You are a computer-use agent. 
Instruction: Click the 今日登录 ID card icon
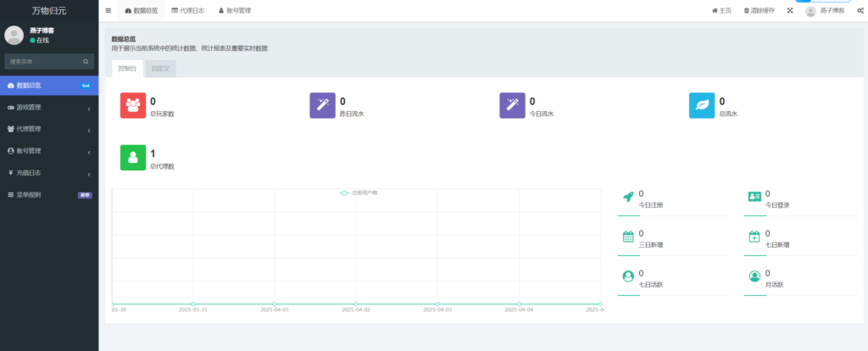click(754, 198)
